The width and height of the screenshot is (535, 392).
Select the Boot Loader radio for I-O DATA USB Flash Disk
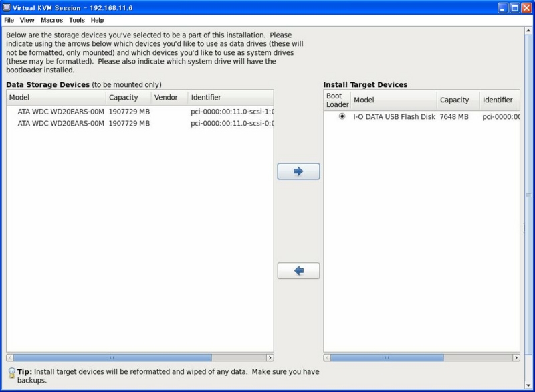coord(342,116)
